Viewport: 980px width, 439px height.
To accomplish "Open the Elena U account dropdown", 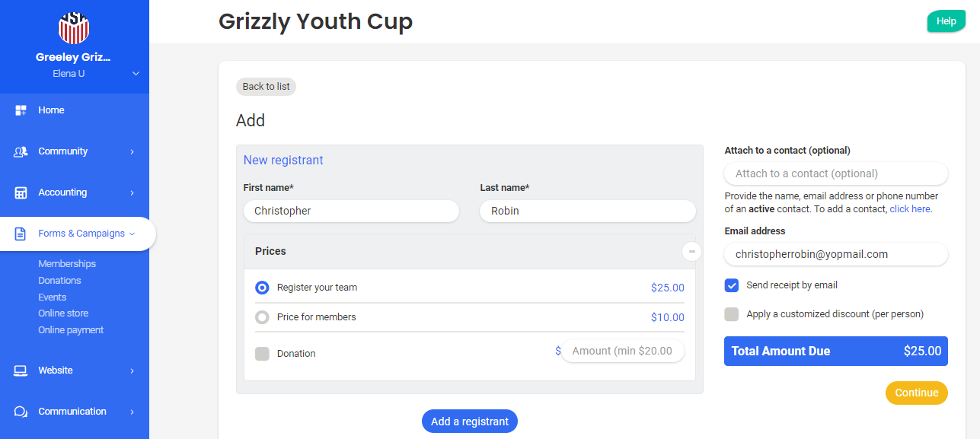I will [136, 74].
